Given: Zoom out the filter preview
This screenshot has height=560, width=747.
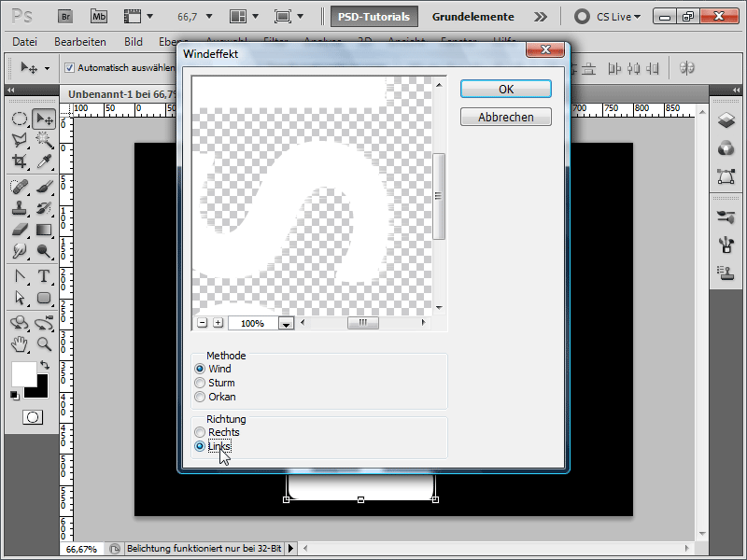Looking at the screenshot, I should coord(202,323).
